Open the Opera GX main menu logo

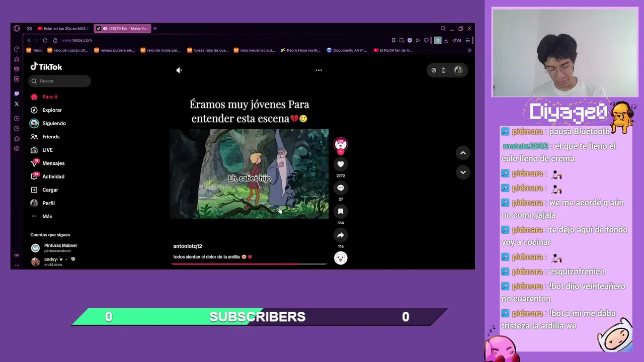(x=17, y=29)
